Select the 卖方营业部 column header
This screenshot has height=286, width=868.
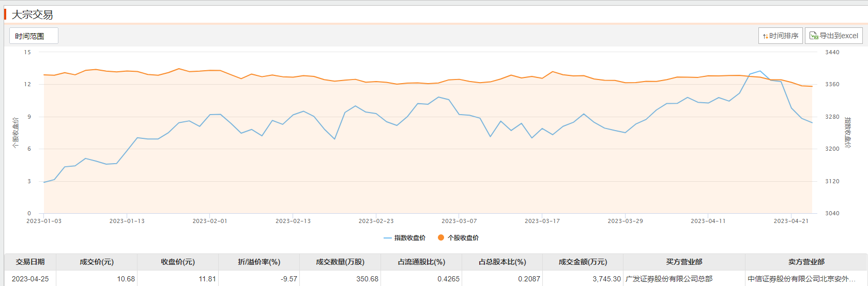(x=806, y=262)
